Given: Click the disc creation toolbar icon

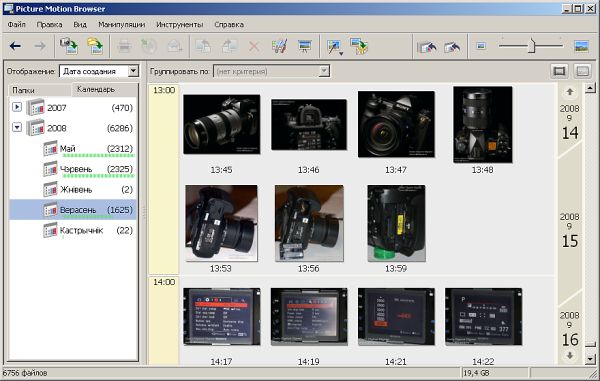Looking at the screenshot, I should click(148, 47).
